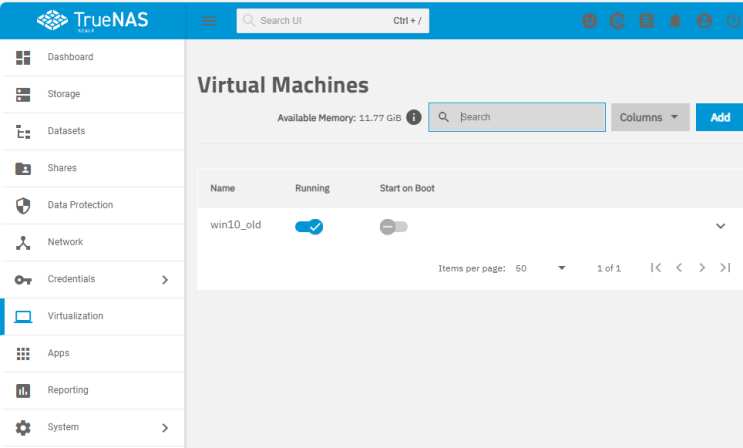743x448 pixels.
Task: Toggle the hamburger sidebar menu
Action: pyautogui.click(x=208, y=20)
